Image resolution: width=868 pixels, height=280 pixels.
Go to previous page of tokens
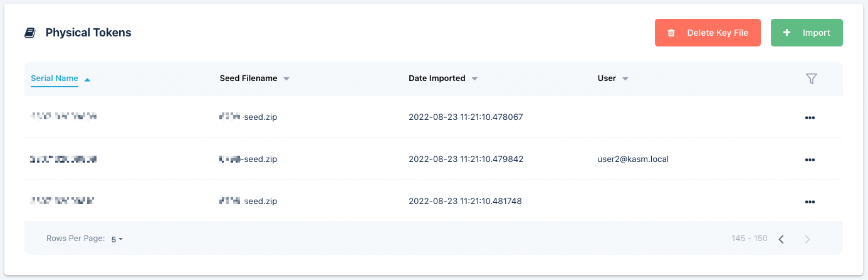coord(782,239)
